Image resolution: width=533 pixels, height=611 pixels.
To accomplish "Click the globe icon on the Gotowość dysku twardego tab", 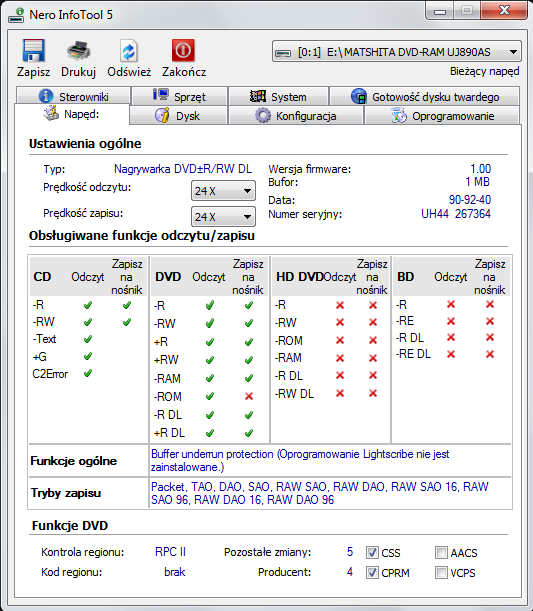I will 359,96.
